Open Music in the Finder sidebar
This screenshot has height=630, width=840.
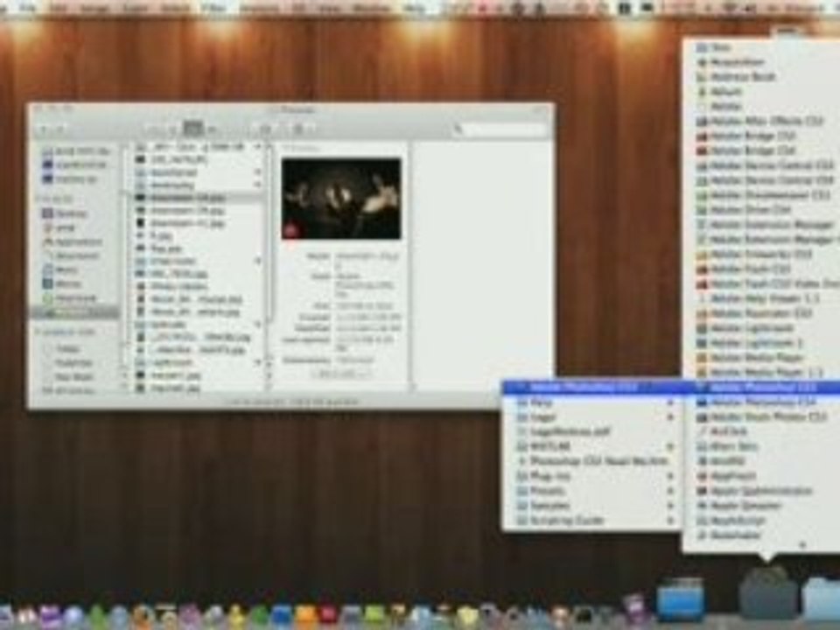pos(61,269)
